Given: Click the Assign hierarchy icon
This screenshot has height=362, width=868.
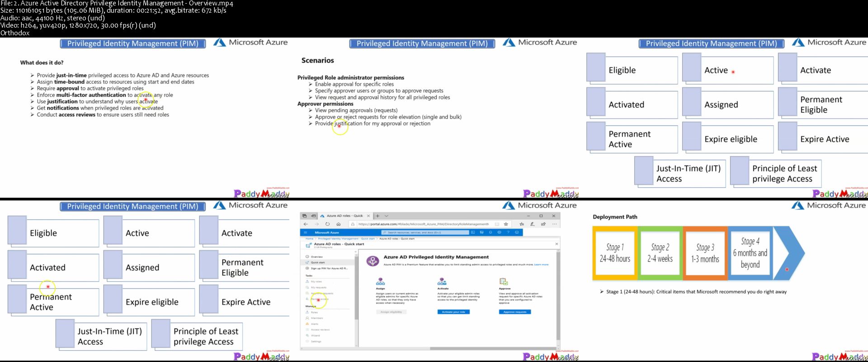Looking at the screenshot, I should tap(380, 281).
